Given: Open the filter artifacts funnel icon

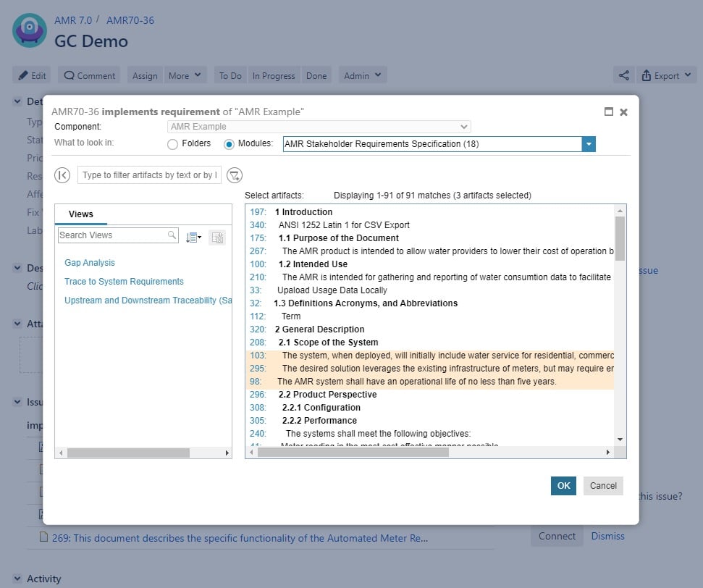Looking at the screenshot, I should 234,175.
